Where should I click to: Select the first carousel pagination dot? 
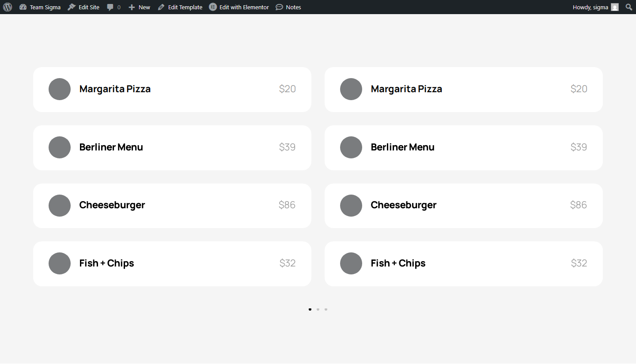coord(310,309)
